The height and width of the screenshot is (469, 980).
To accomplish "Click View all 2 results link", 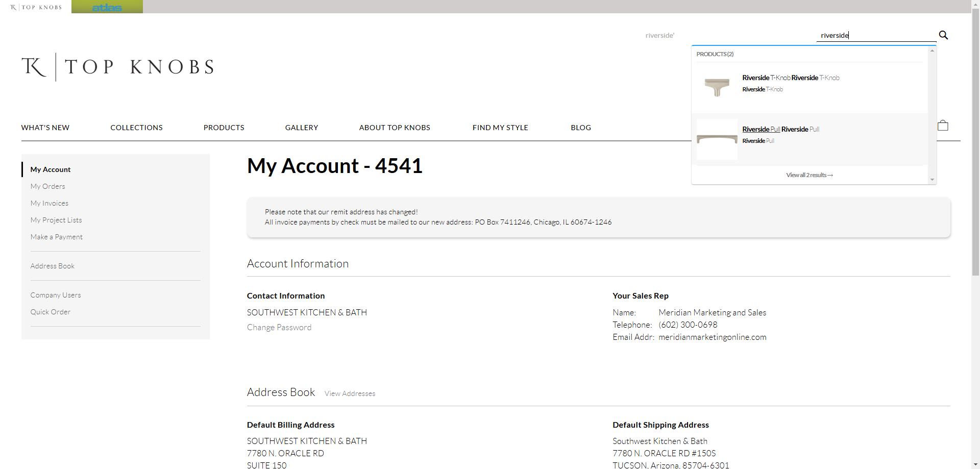I will (810, 175).
